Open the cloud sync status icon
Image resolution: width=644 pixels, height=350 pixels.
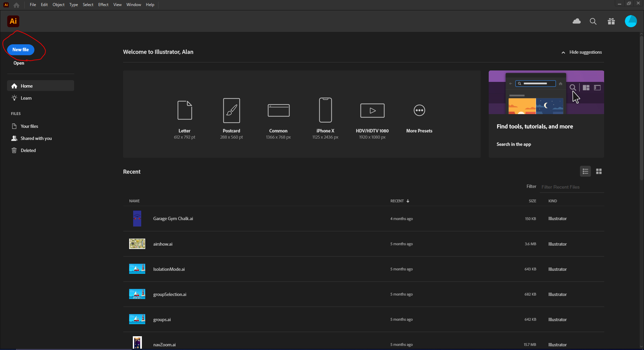click(x=577, y=21)
